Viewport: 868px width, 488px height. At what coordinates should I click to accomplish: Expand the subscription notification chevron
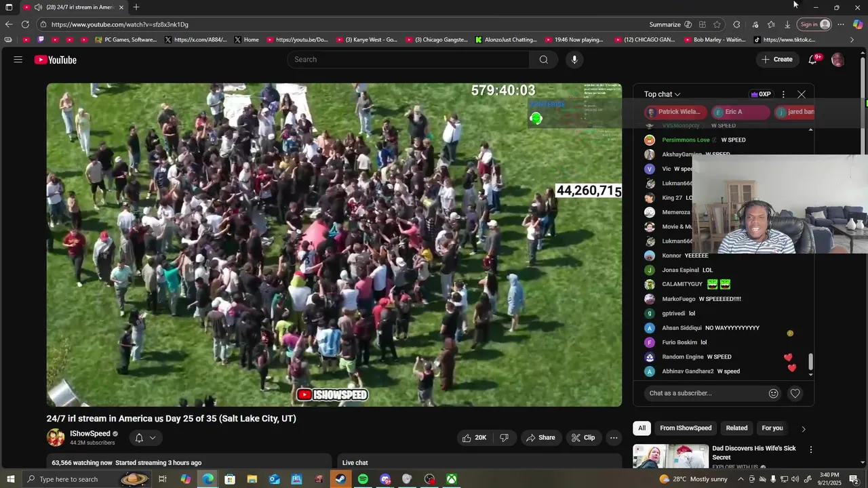(153, 438)
